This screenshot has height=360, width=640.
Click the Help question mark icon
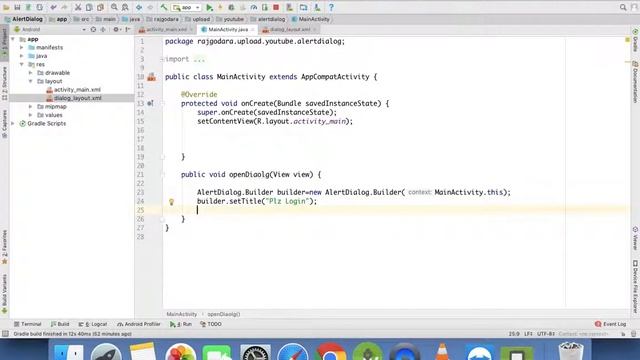(331, 7)
